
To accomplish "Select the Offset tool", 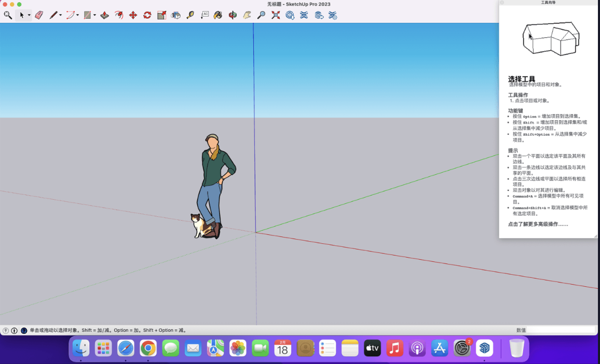I will click(x=119, y=15).
